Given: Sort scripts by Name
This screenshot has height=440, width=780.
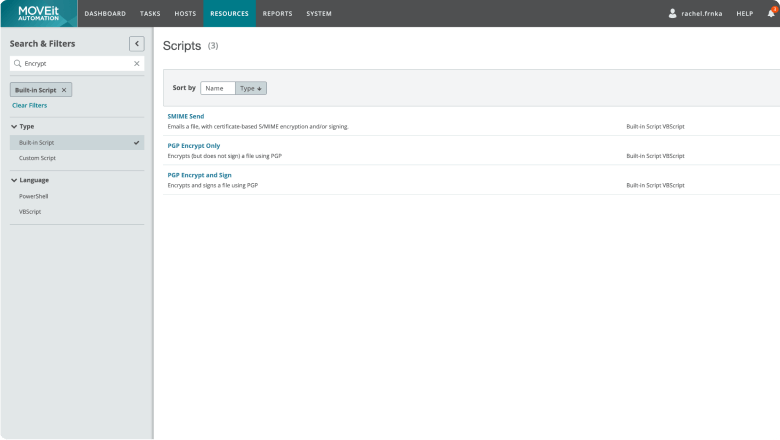Looking at the screenshot, I should 217,88.
